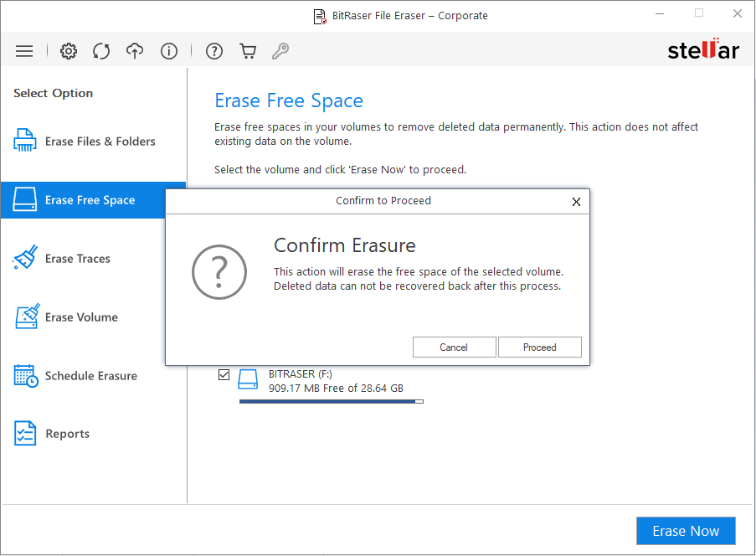Open the circled-i information icon
This screenshot has width=756, height=556.
point(169,51)
